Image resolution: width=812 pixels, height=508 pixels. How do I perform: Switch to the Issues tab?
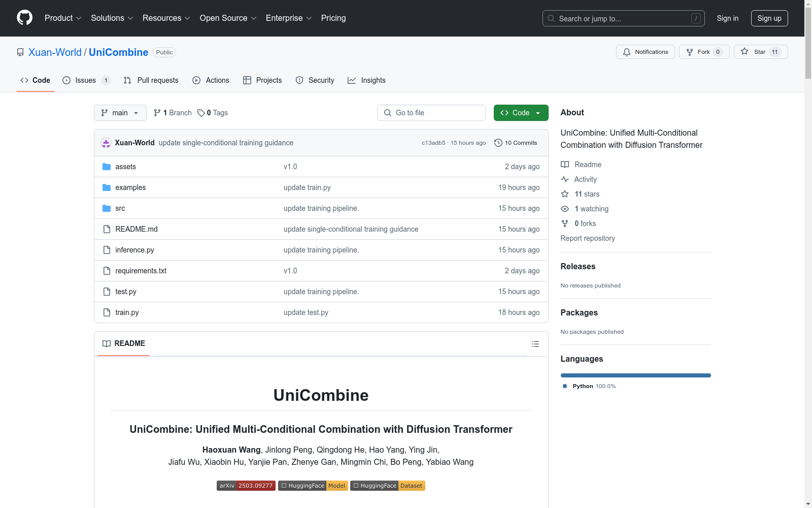(x=86, y=80)
